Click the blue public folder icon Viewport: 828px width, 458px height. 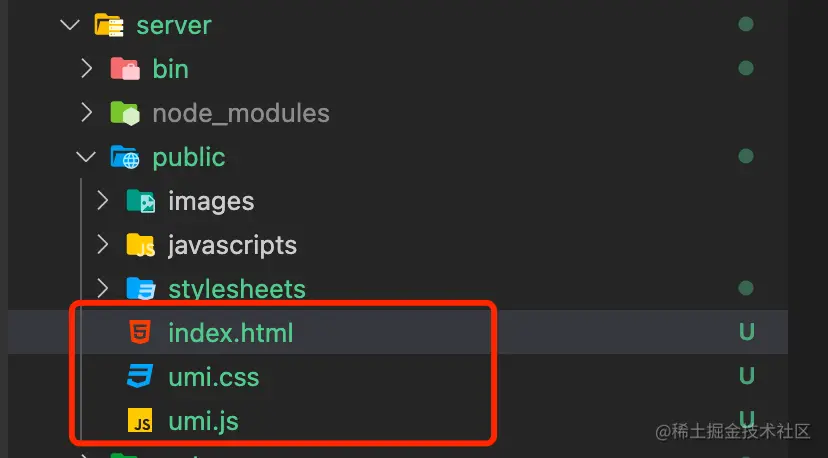tap(124, 157)
